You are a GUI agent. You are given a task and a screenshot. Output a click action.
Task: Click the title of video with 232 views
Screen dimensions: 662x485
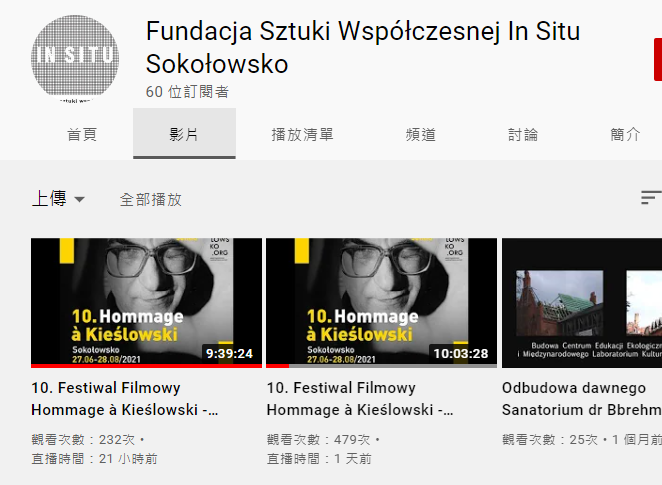[125, 398]
